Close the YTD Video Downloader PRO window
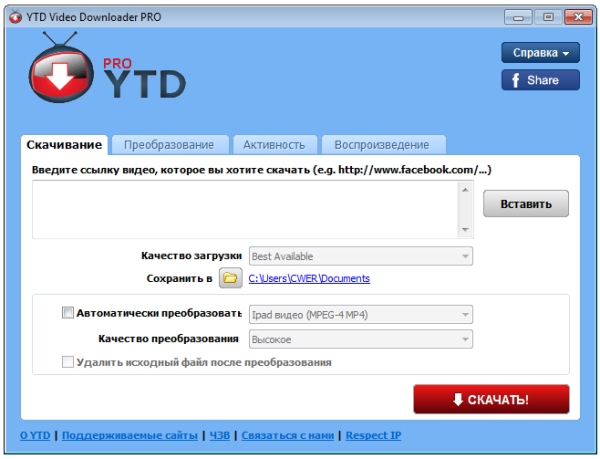The height and width of the screenshot is (459, 600). [x=578, y=17]
